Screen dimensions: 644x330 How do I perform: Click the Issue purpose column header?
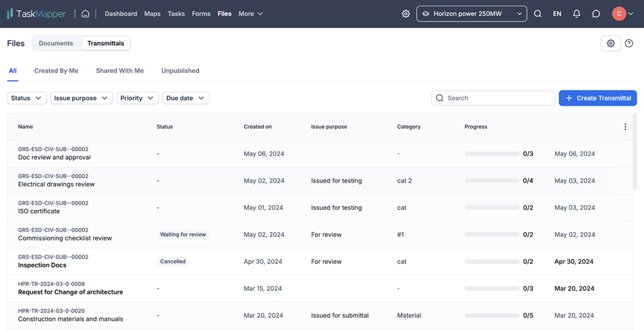329,127
